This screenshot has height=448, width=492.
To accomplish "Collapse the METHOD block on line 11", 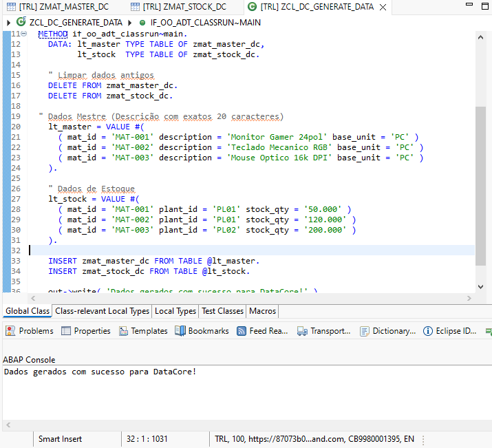I will [24, 34].
